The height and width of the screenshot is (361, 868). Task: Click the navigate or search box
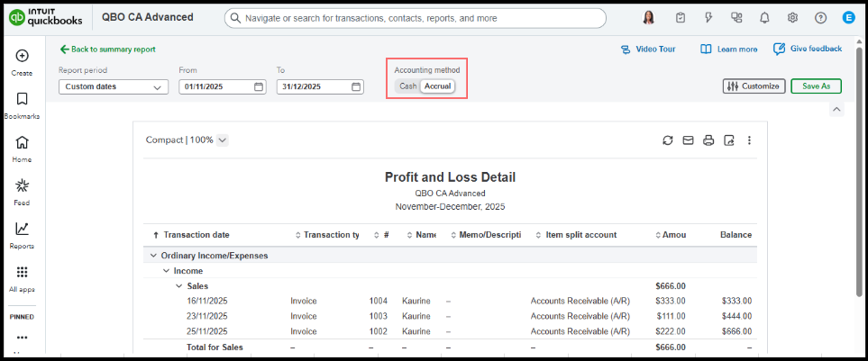[416, 18]
